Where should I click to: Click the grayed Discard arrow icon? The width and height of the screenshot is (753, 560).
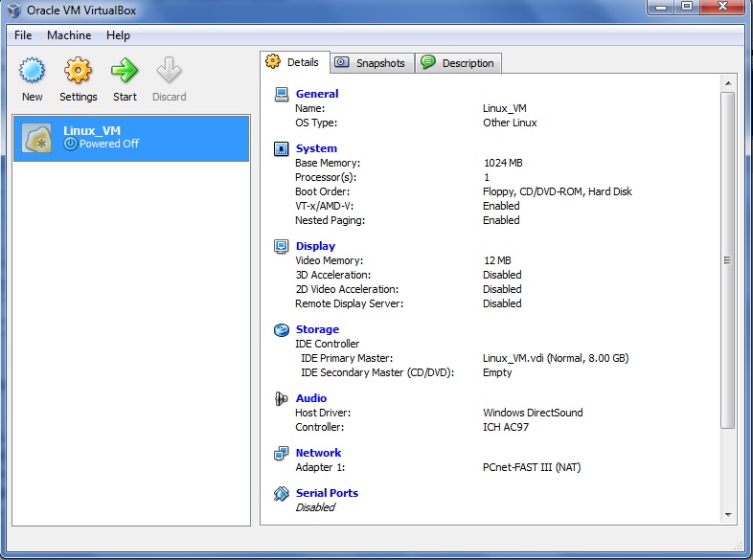tap(169, 71)
